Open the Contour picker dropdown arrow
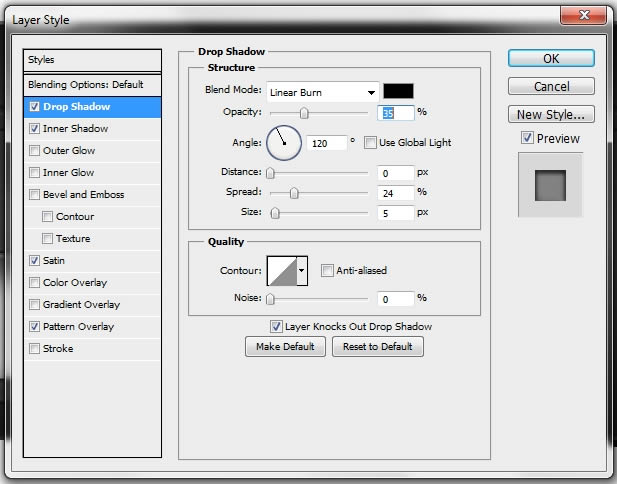This screenshot has width=617, height=484. 302,271
